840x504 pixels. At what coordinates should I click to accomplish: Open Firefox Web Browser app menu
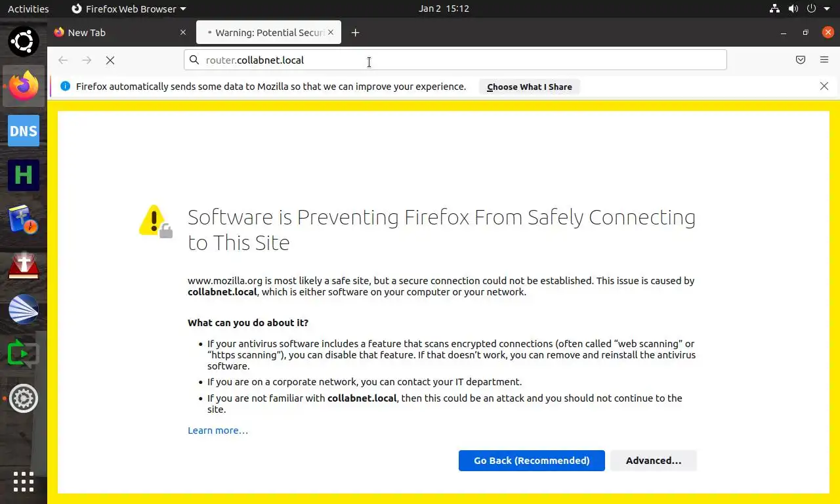(129, 9)
